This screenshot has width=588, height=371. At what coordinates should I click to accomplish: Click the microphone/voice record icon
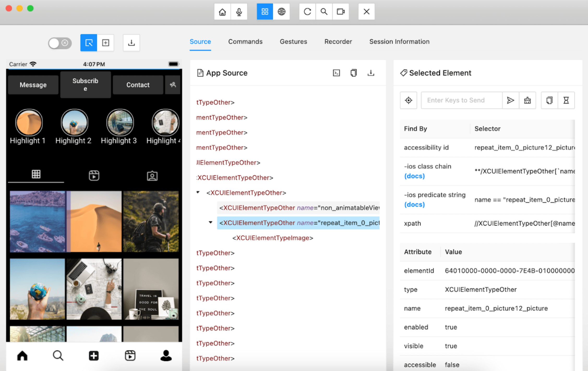pos(239,11)
